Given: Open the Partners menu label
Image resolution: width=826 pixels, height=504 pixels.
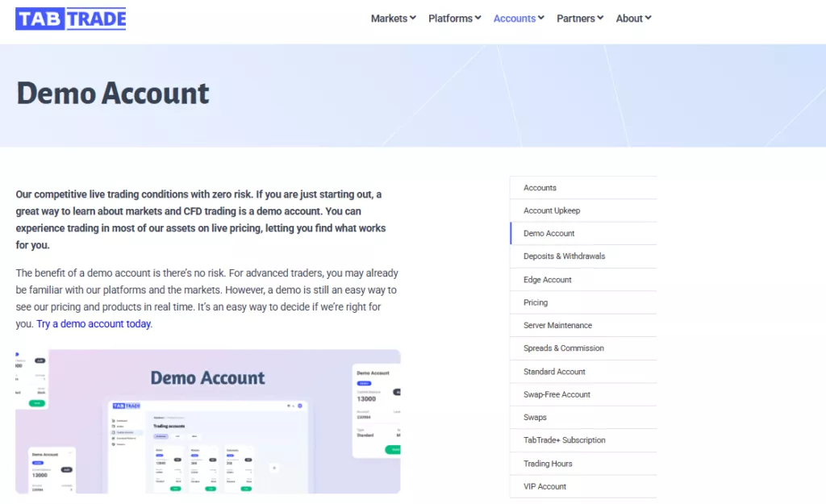Looking at the screenshot, I should pos(576,19).
